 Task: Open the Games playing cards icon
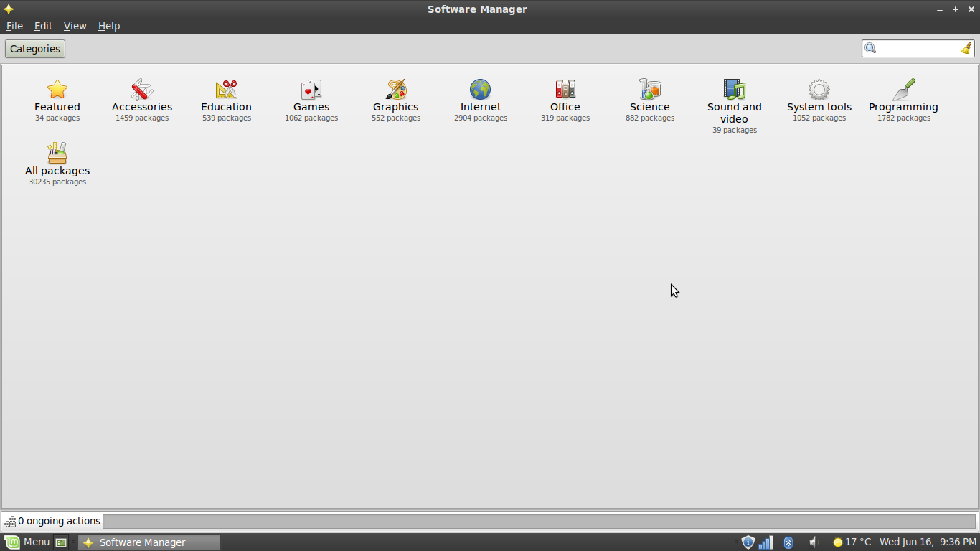[x=311, y=89]
